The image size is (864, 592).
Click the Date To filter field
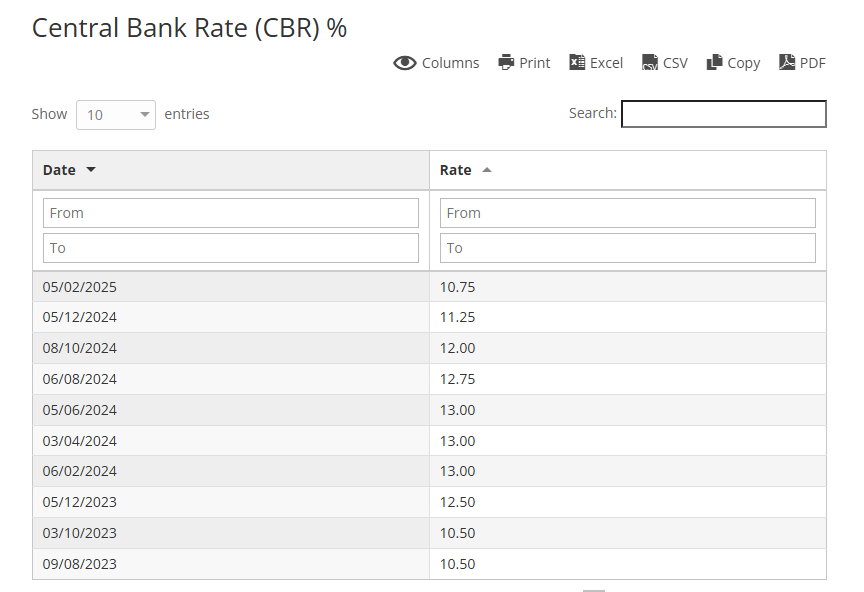[231, 248]
